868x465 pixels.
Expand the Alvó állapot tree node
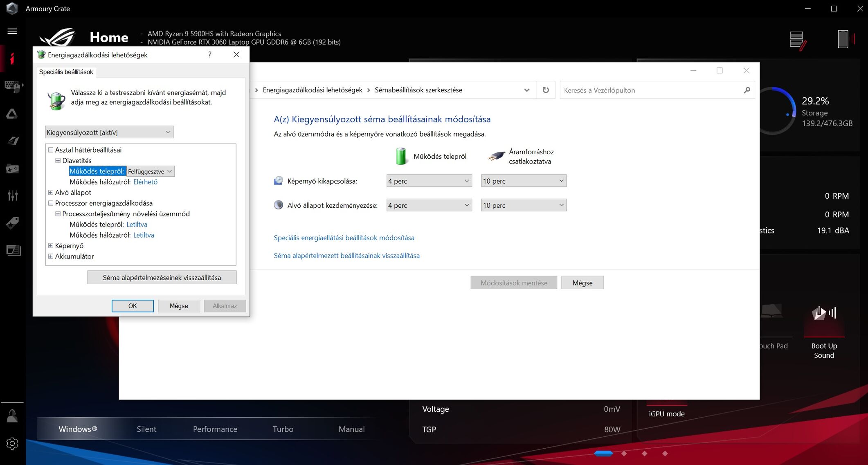(51, 193)
